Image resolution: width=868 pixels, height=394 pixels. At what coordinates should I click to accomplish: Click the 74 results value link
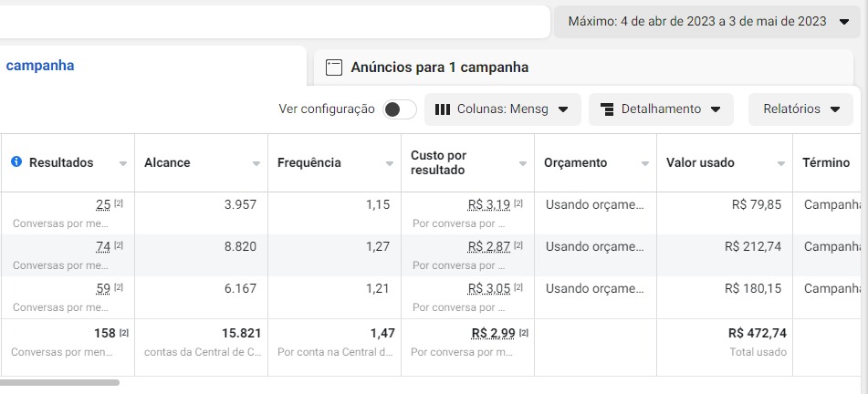pyautogui.click(x=103, y=246)
